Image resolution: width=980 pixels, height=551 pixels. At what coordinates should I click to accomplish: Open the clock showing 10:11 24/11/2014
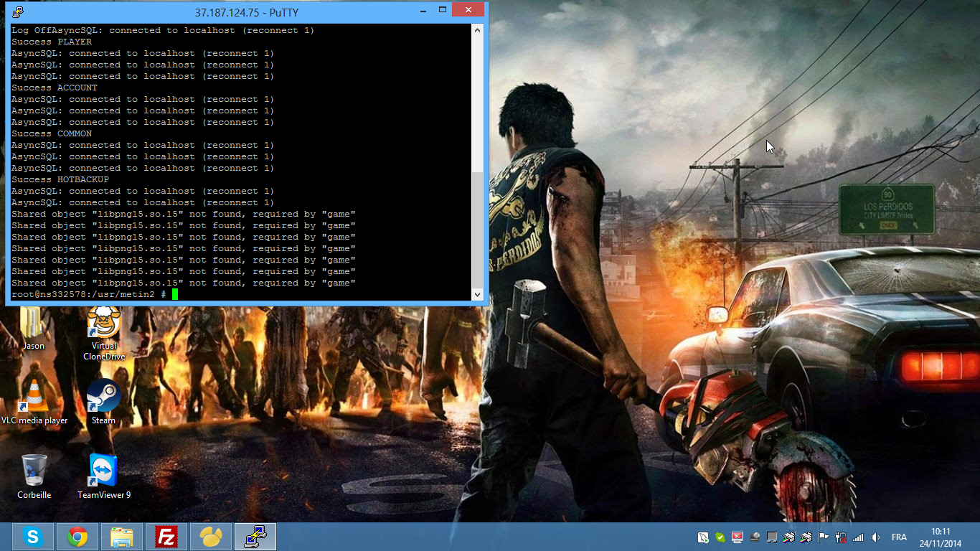[941, 537]
